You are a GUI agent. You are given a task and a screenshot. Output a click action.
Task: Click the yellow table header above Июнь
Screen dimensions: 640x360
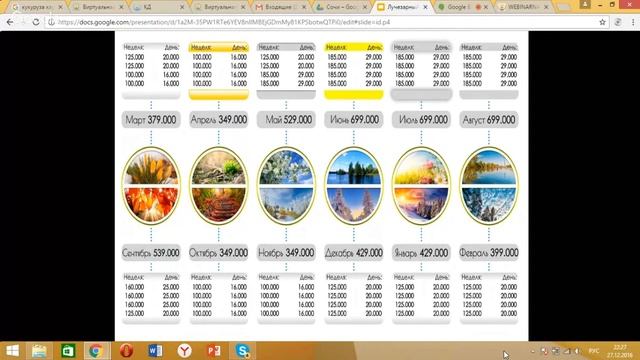[354, 47]
